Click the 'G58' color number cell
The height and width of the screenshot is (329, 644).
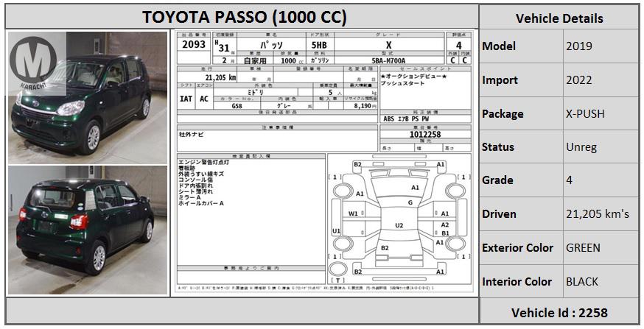pos(237,105)
